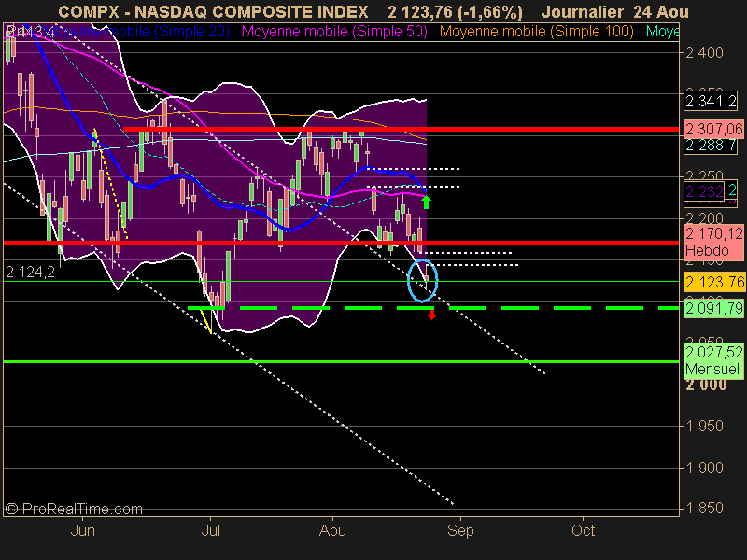The height and width of the screenshot is (560, 747).
Task: Click the orange 2 123,76 current price label
Action: [x=714, y=282]
